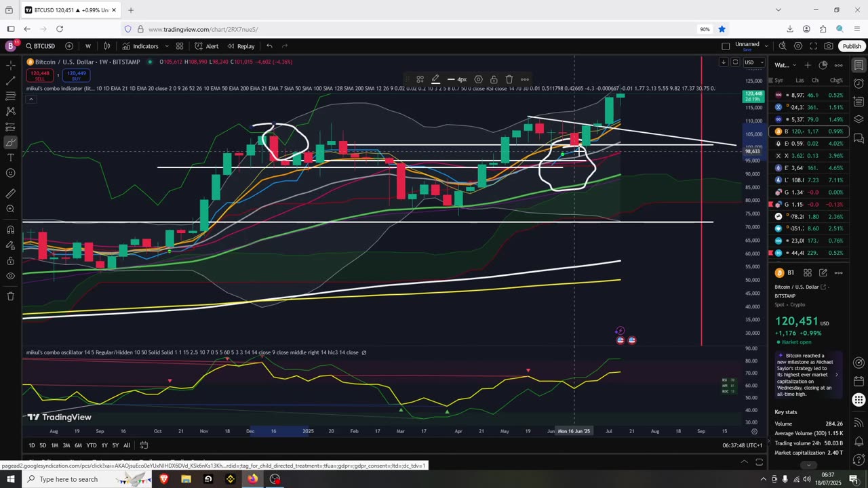Select the trend line drawing tool

10,81
